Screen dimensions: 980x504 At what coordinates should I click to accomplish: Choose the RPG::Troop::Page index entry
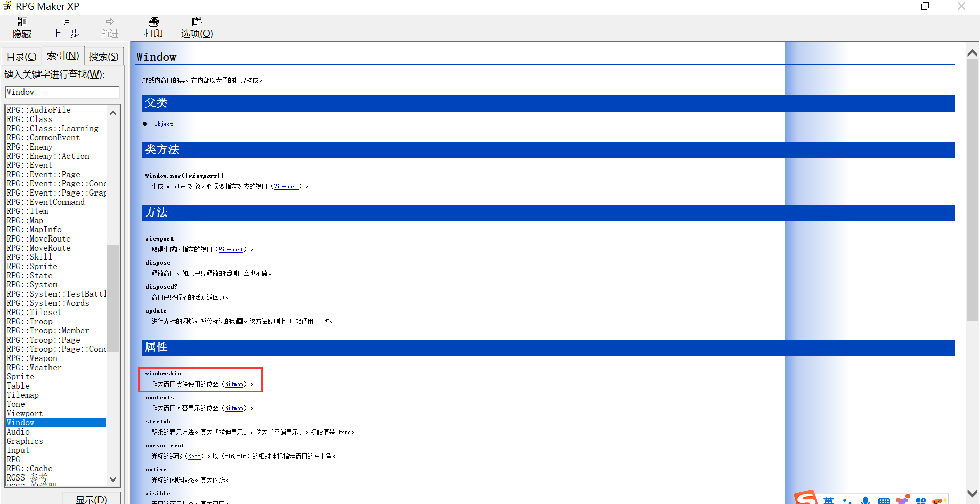click(x=43, y=340)
